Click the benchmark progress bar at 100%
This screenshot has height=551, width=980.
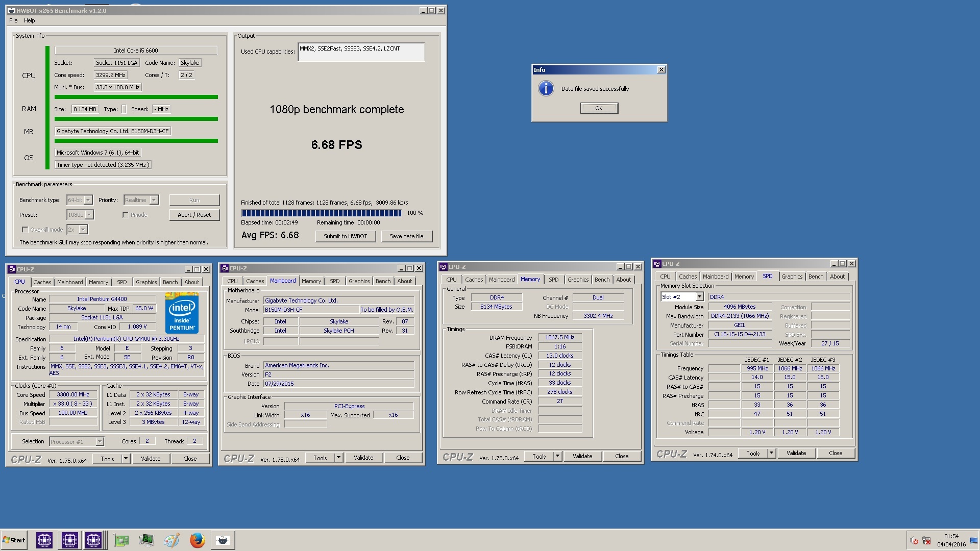pyautogui.click(x=322, y=213)
